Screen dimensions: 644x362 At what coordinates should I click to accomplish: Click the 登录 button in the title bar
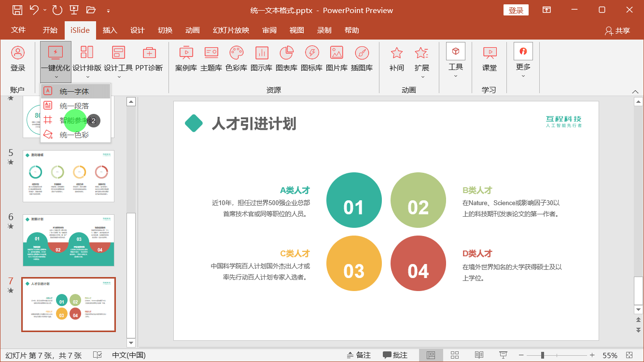click(x=516, y=10)
